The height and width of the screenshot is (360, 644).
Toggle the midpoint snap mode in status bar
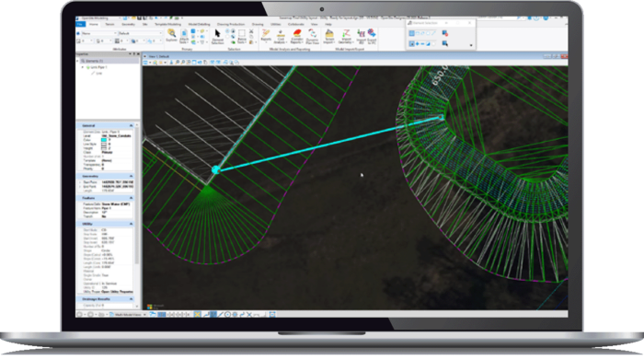(220, 314)
